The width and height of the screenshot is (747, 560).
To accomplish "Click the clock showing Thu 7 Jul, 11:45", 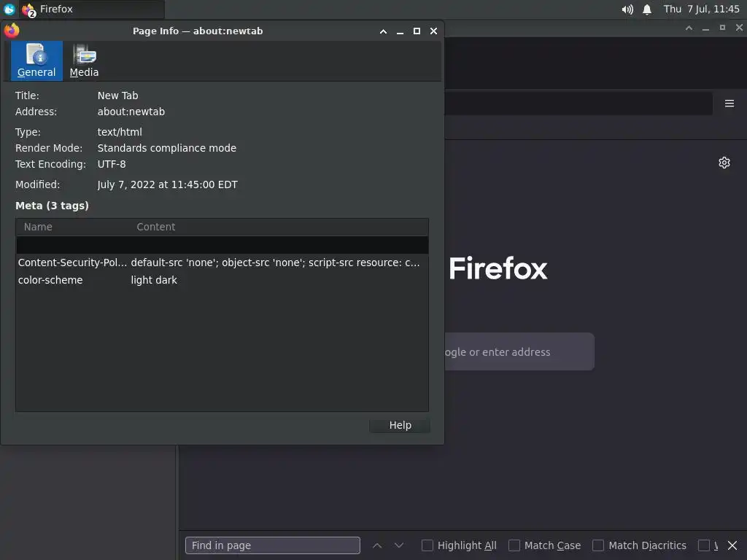I will (x=701, y=9).
